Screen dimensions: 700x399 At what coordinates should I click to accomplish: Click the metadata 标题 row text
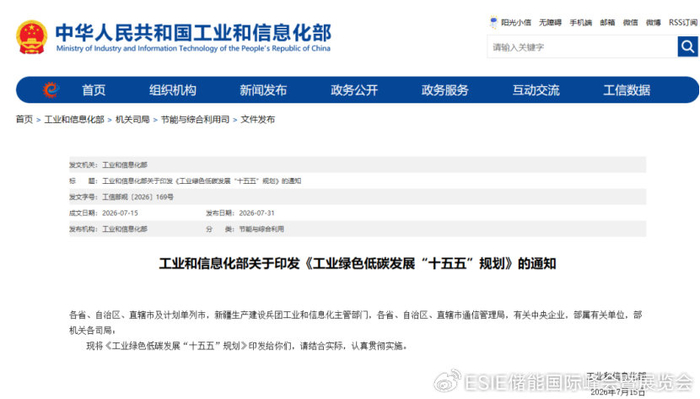tap(202, 181)
